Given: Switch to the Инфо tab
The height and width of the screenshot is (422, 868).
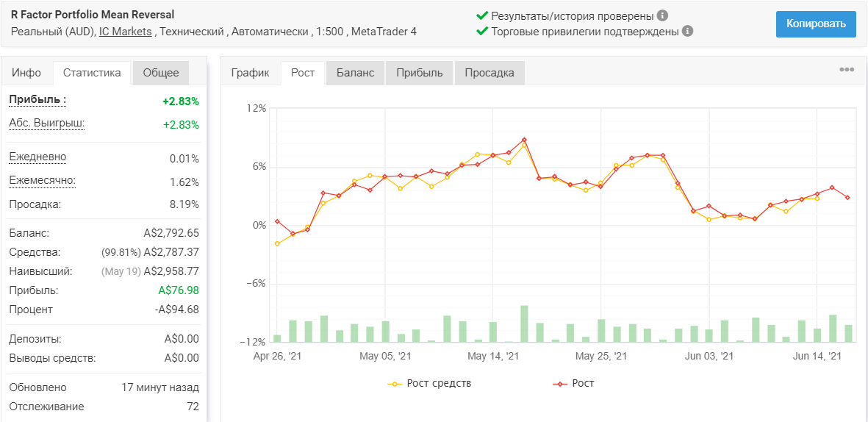Looking at the screenshot, I should tap(26, 73).
